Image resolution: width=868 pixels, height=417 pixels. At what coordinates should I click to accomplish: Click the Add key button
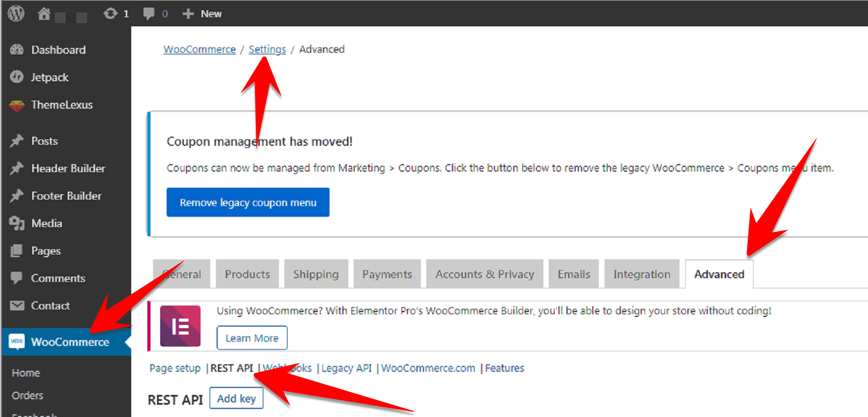[x=236, y=398]
